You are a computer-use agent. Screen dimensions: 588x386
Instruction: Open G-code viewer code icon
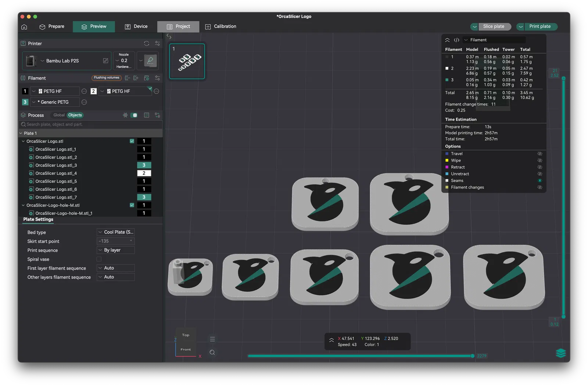pyautogui.click(x=456, y=40)
